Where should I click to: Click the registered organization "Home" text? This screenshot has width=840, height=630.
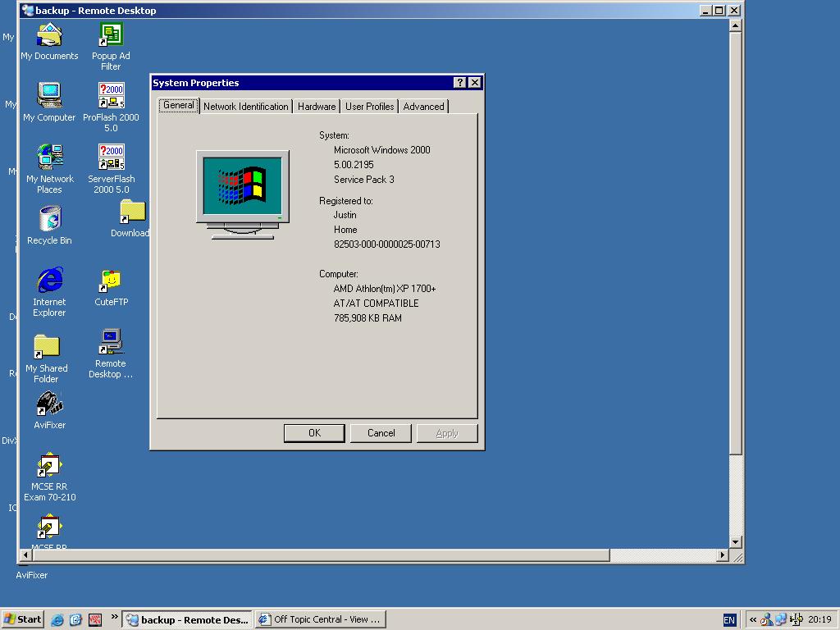tap(345, 230)
